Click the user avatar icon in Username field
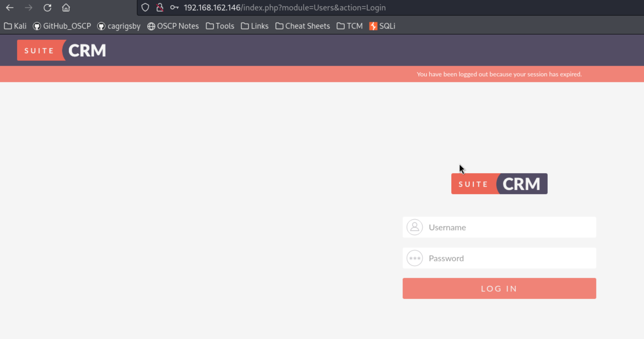This screenshot has height=339, width=644. coord(415,227)
